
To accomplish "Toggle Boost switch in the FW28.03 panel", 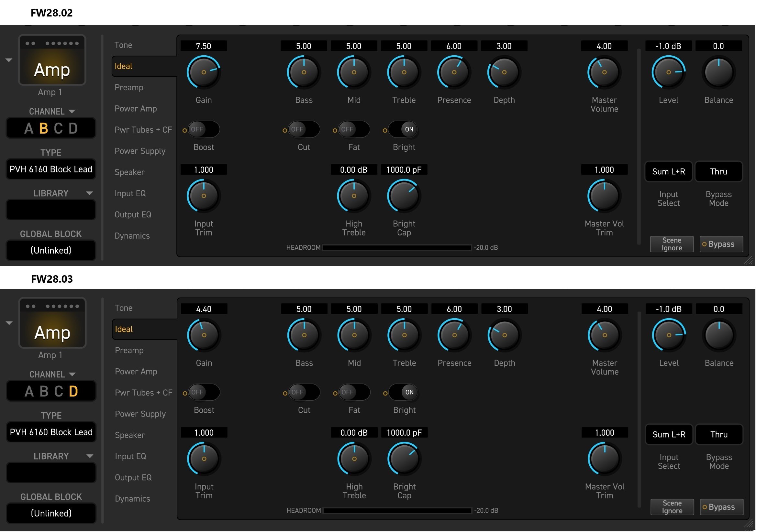I will 204,392.
